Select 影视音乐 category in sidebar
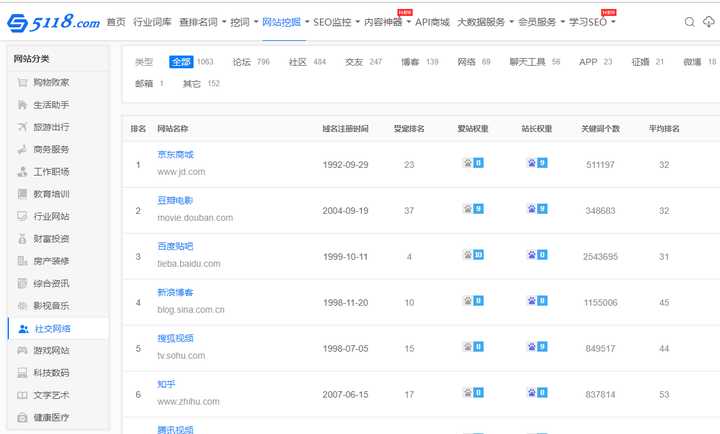Viewport: 720px width, 434px height. click(x=51, y=305)
